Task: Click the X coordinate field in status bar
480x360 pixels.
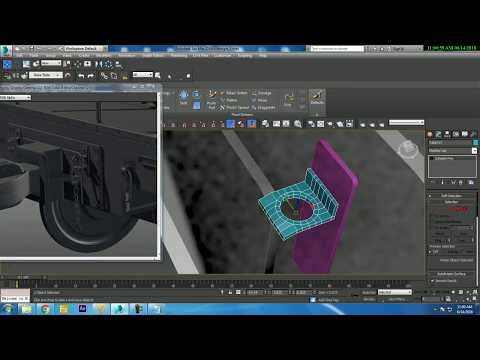Action: [254, 292]
